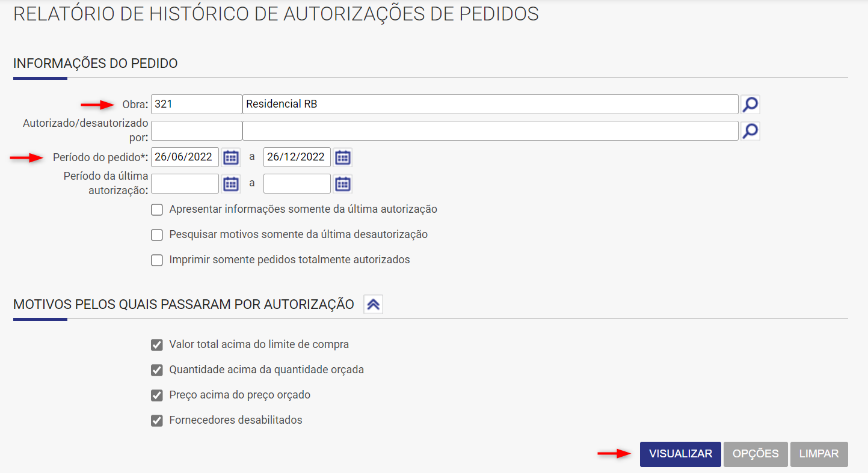Click the 'MOTIVOS PELOS QUAIS PASSARAM POR AUTORIZAÇÃO' heading
The width and height of the screenshot is (868, 473).
pos(183,305)
